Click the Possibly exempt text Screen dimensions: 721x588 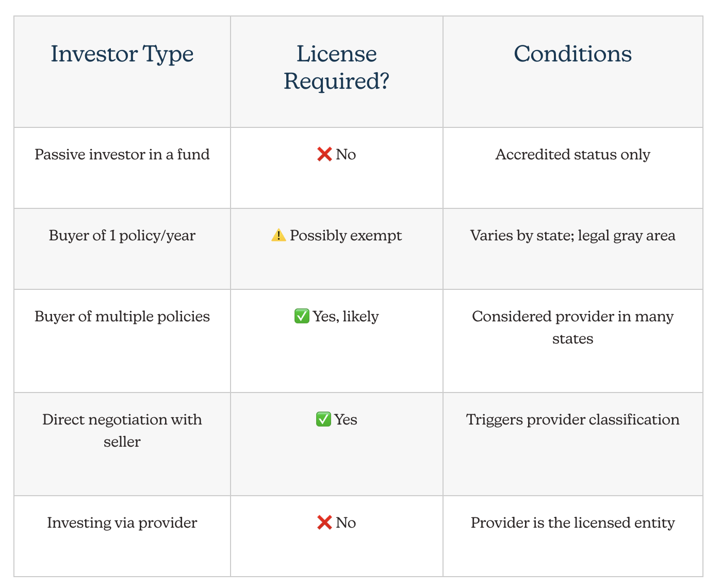[346, 236]
